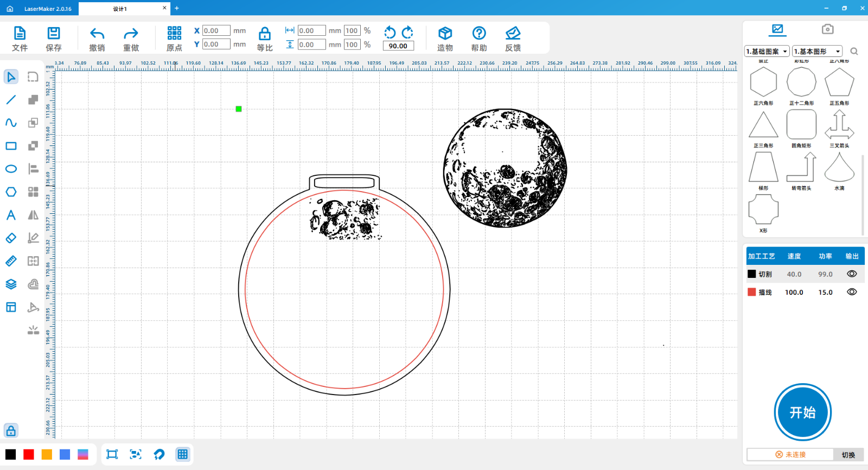This screenshot has width=868, height=470.
Task: Click rotate clockwise icon
Action: pyautogui.click(x=407, y=32)
